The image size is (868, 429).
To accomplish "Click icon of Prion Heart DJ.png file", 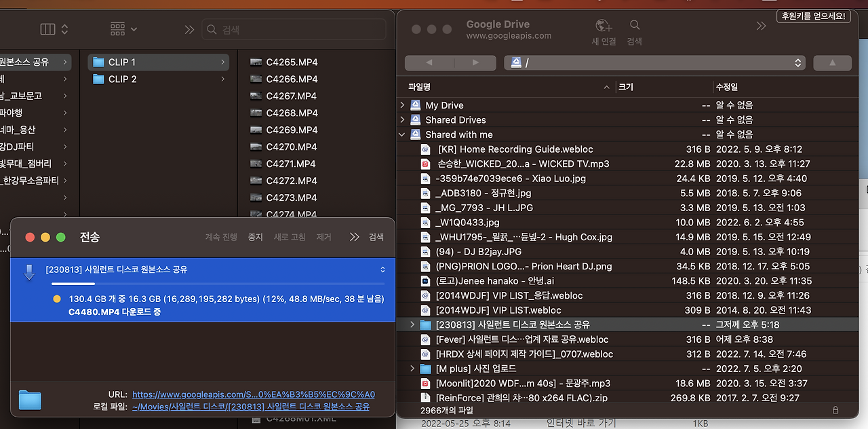I will [x=425, y=266].
